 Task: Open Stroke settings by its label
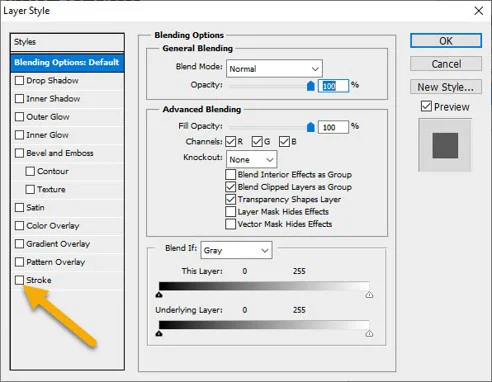[x=39, y=280]
